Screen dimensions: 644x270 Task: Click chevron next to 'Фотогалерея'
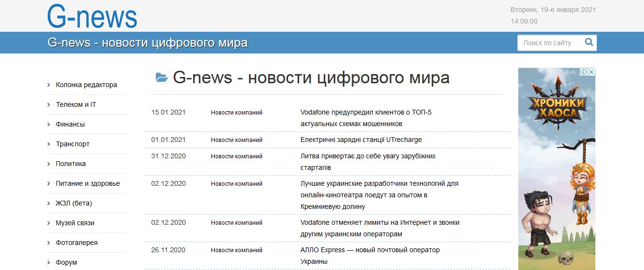[x=49, y=243]
